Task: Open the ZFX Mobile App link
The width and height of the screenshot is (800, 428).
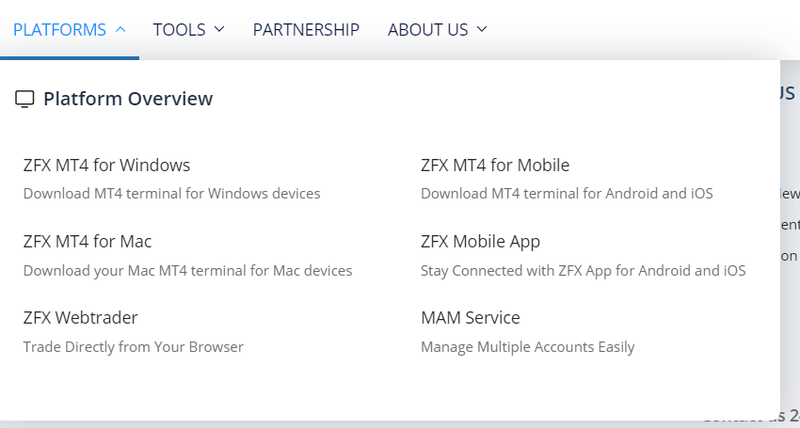Action: [x=480, y=242]
